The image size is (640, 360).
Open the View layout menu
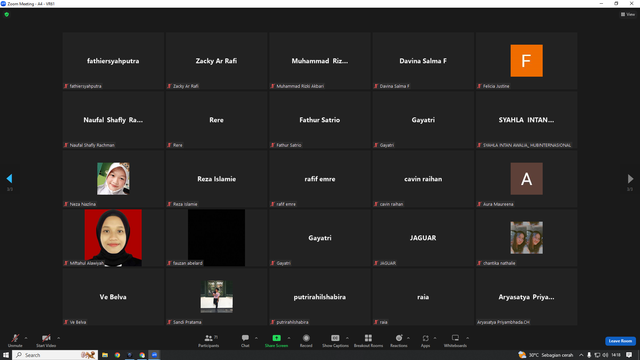point(628,14)
